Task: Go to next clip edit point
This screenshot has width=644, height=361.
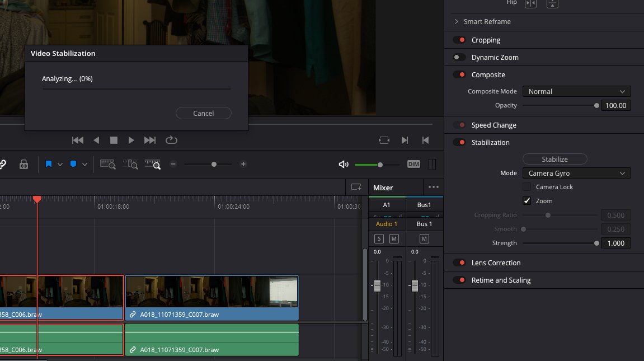Action: [x=405, y=140]
